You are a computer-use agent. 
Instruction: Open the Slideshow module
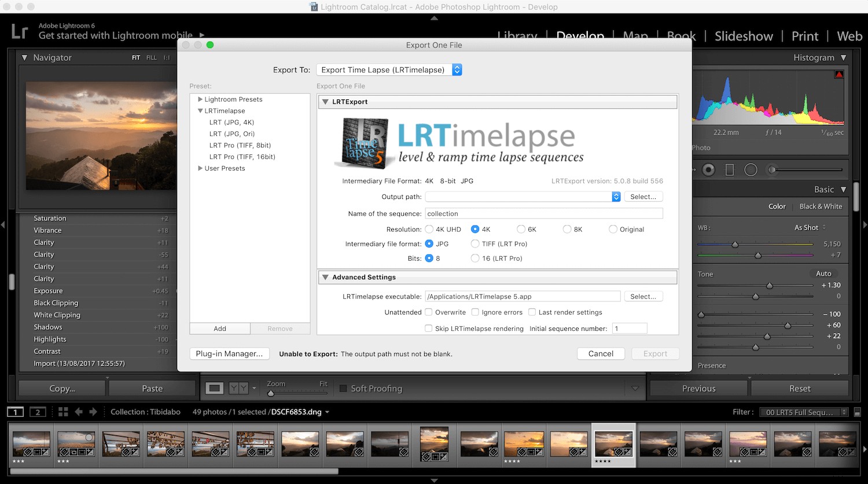pos(744,36)
